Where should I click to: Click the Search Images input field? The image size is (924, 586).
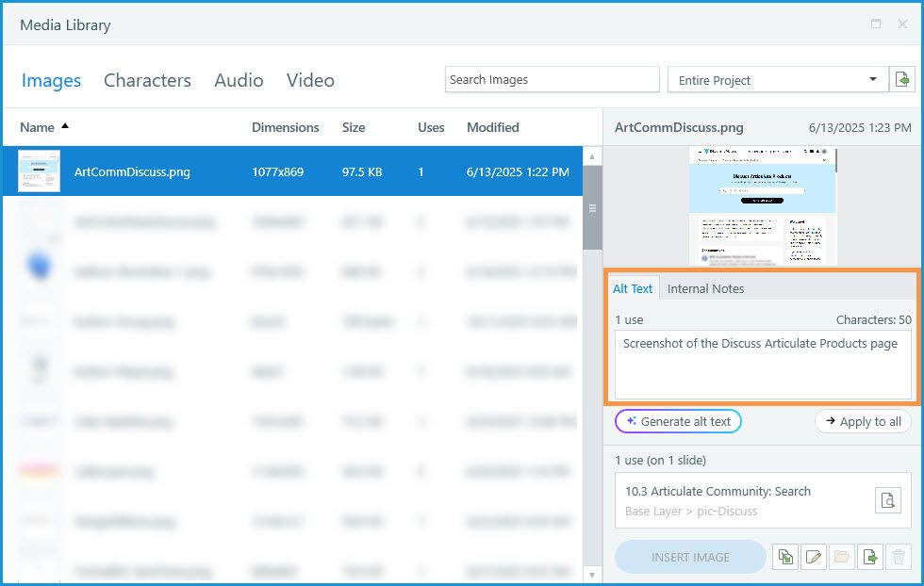[x=552, y=80]
